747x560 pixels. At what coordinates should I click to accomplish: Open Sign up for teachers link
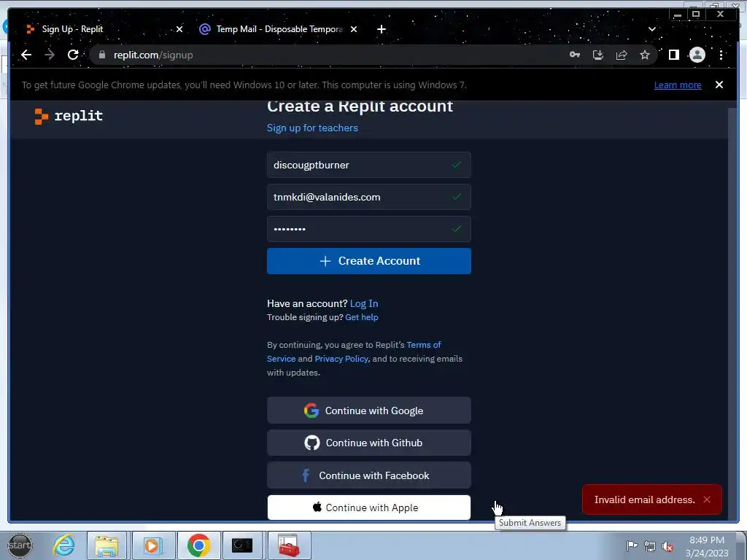(312, 128)
